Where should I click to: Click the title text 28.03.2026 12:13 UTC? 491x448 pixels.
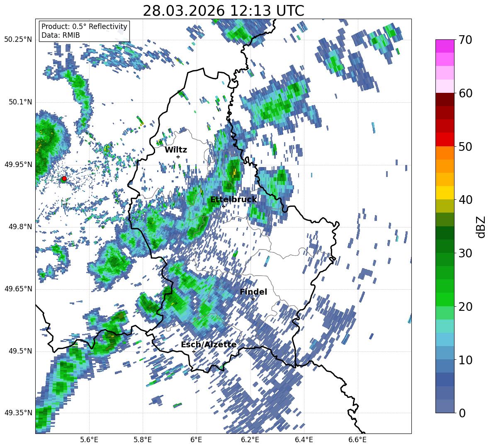(223, 11)
